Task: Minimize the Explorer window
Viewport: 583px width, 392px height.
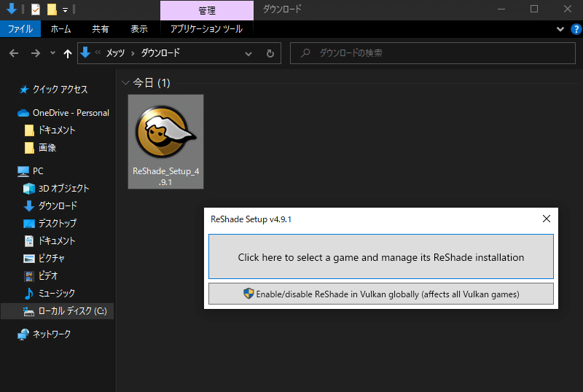Action: point(501,9)
